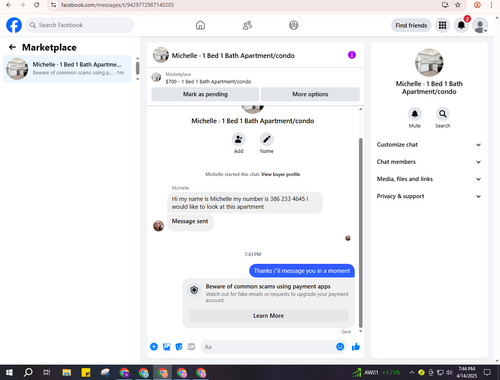Click Michelle's avatar beside Message sent
The width and height of the screenshot is (500, 380).
(x=158, y=226)
